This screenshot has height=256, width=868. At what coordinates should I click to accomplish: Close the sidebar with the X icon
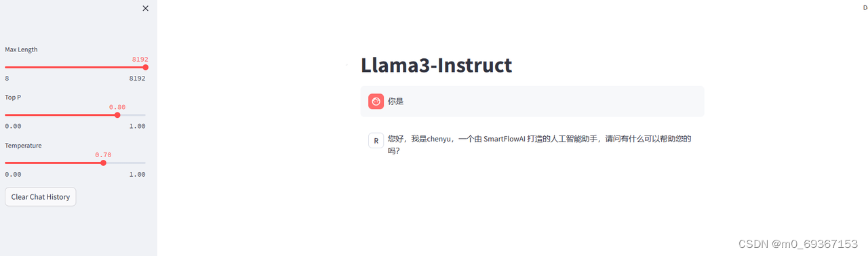point(145,8)
